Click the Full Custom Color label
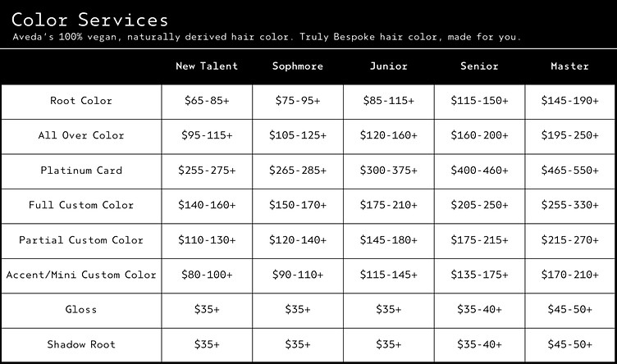This screenshot has width=617, height=364. coord(81,205)
